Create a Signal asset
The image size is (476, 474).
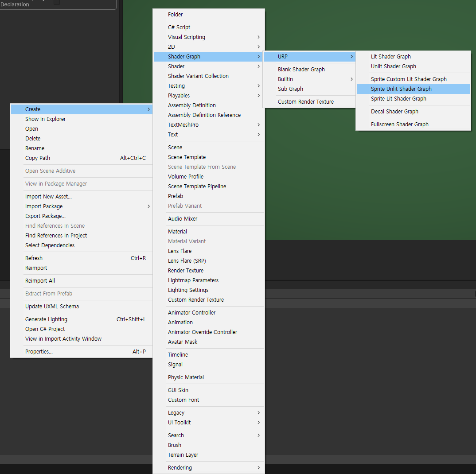click(x=209, y=365)
